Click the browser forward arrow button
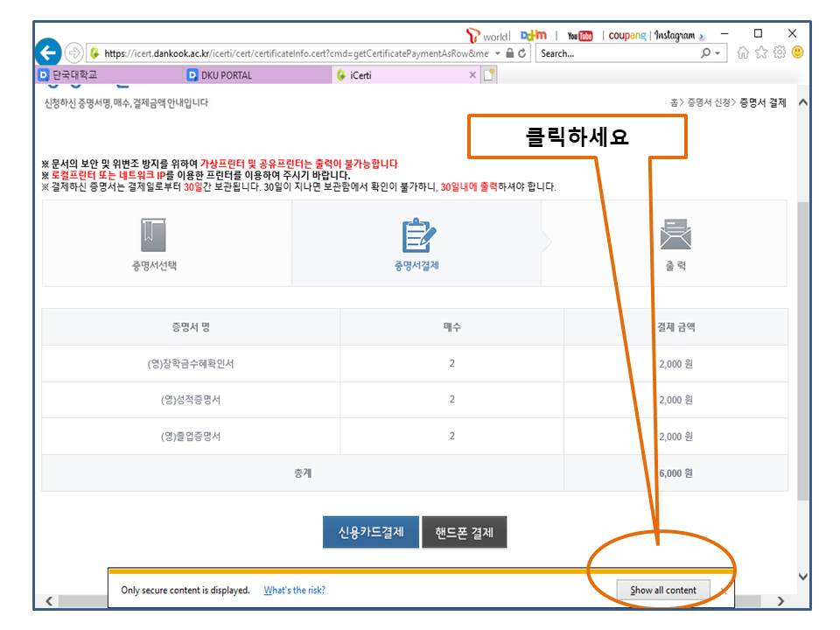This screenshot has width=840, height=630. [74, 53]
